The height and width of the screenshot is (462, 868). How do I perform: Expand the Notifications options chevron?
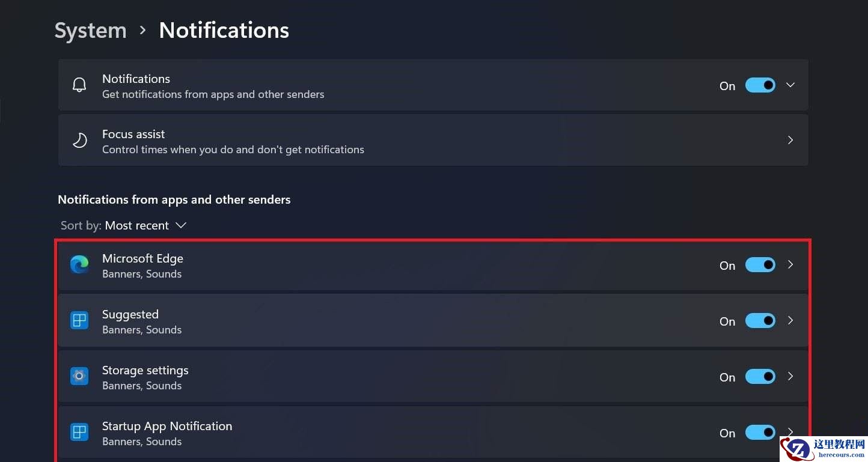(x=790, y=85)
